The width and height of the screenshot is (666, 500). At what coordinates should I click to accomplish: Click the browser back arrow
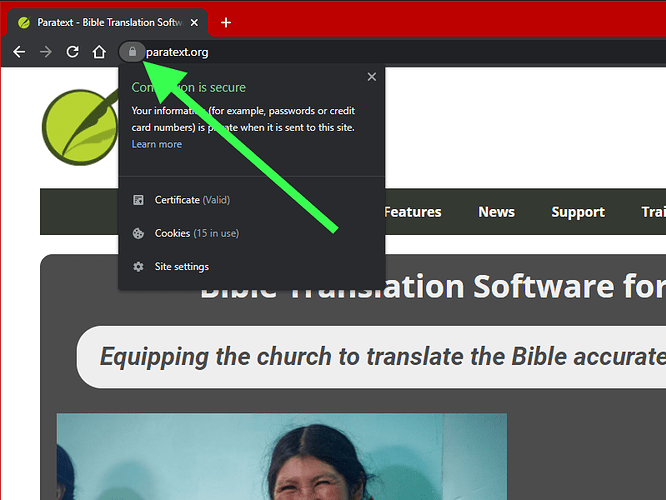pos(19,52)
